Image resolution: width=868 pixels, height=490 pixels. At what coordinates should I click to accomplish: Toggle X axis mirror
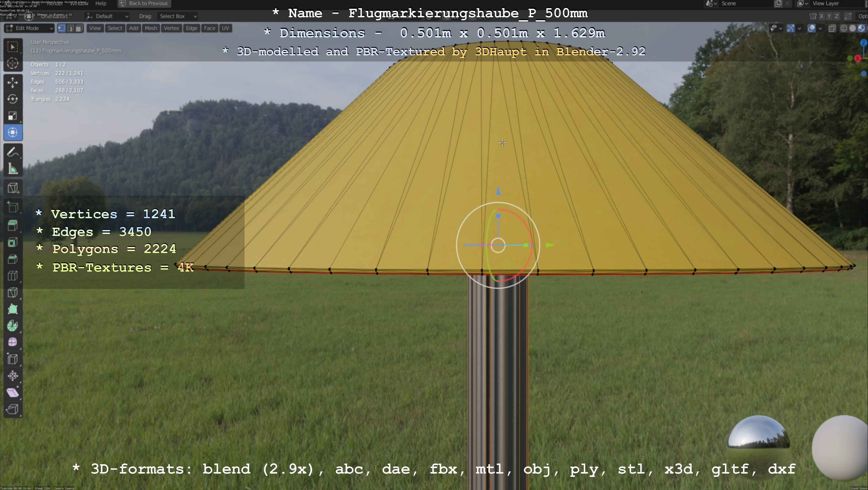click(x=822, y=16)
